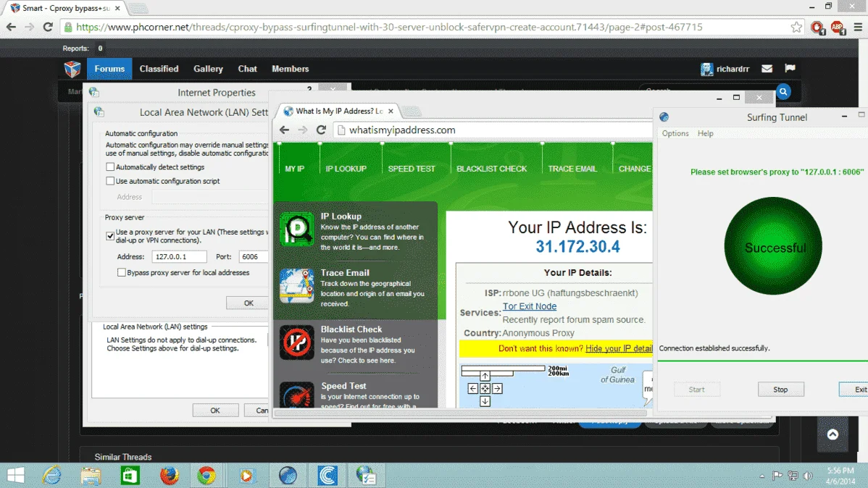The width and height of the screenshot is (868, 488).
Task: Pan the map left with the arrow
Action: coord(472,388)
